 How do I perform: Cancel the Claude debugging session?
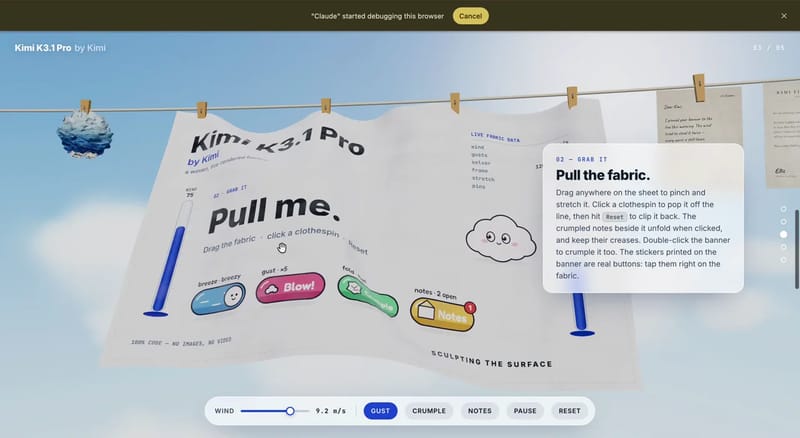click(x=470, y=16)
